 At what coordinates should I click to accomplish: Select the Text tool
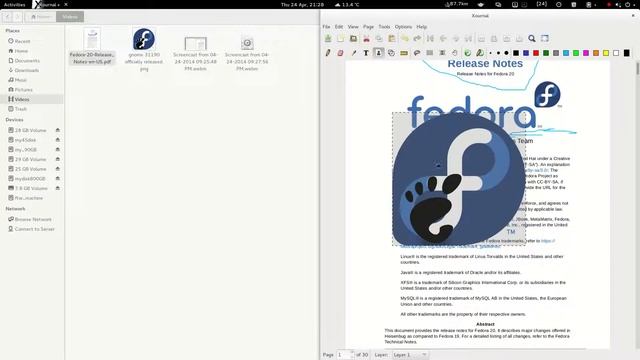tap(366, 53)
